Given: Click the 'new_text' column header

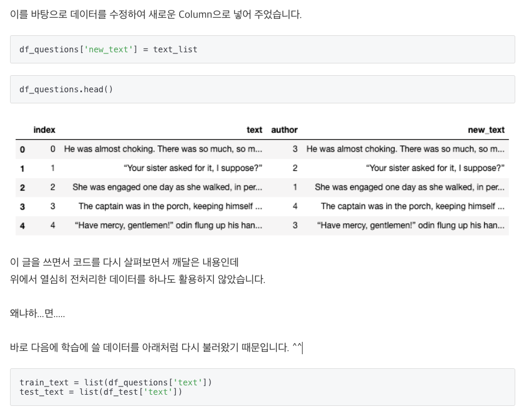Looking at the screenshot, I should pos(486,130).
